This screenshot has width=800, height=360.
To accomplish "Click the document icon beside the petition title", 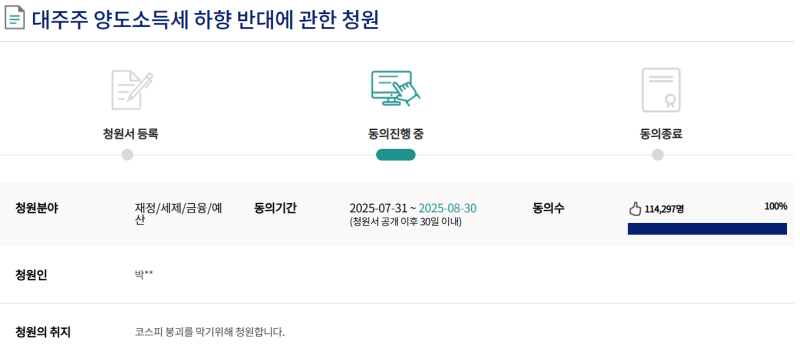I will click(14, 17).
